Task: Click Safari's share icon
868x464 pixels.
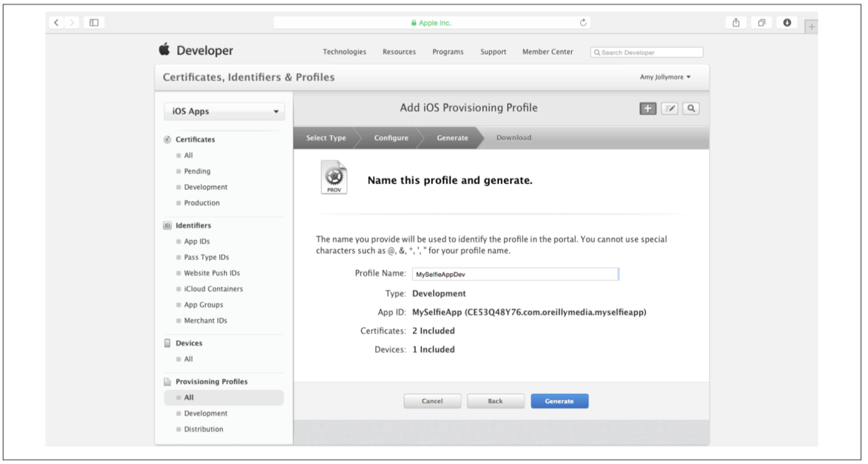Action: 736,22
